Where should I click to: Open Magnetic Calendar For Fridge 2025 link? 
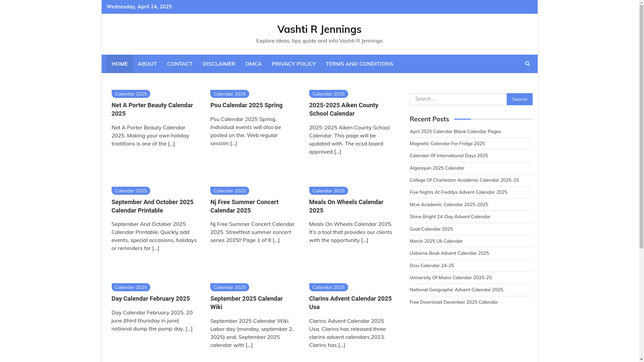point(447,143)
